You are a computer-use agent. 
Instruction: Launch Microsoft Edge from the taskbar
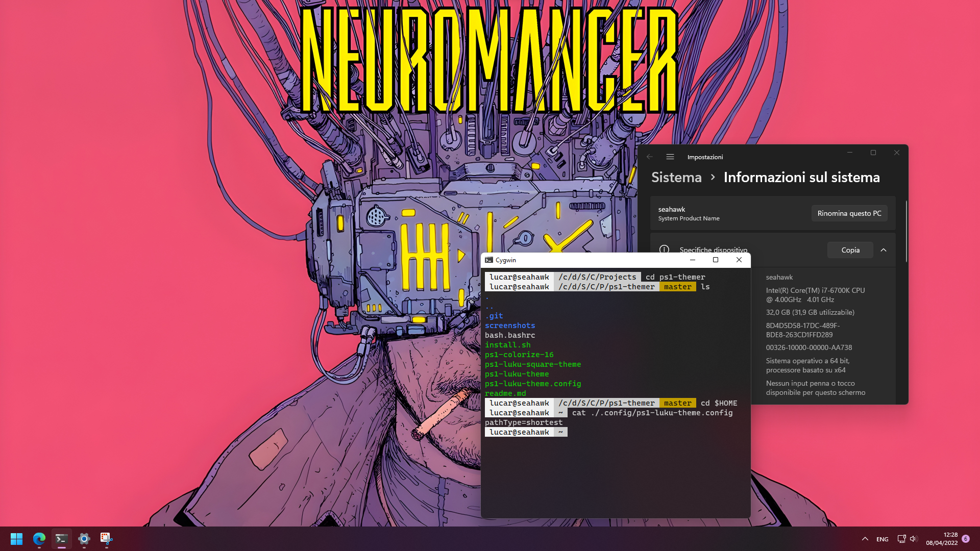tap(39, 539)
